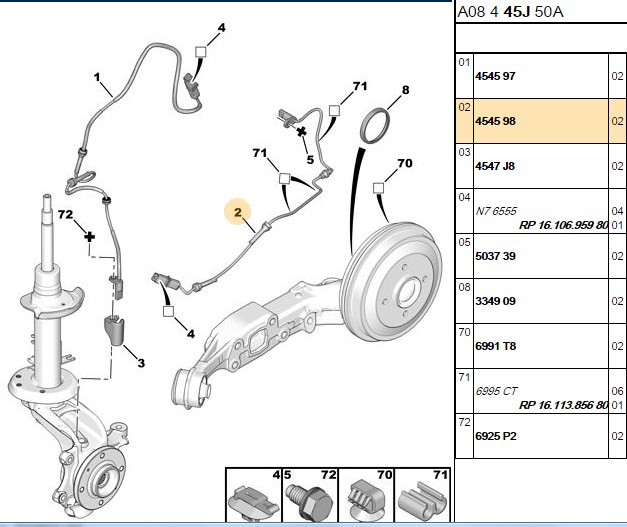Select reference number 72 in parts table
This screenshot has width=627, height=527.
[464, 422]
